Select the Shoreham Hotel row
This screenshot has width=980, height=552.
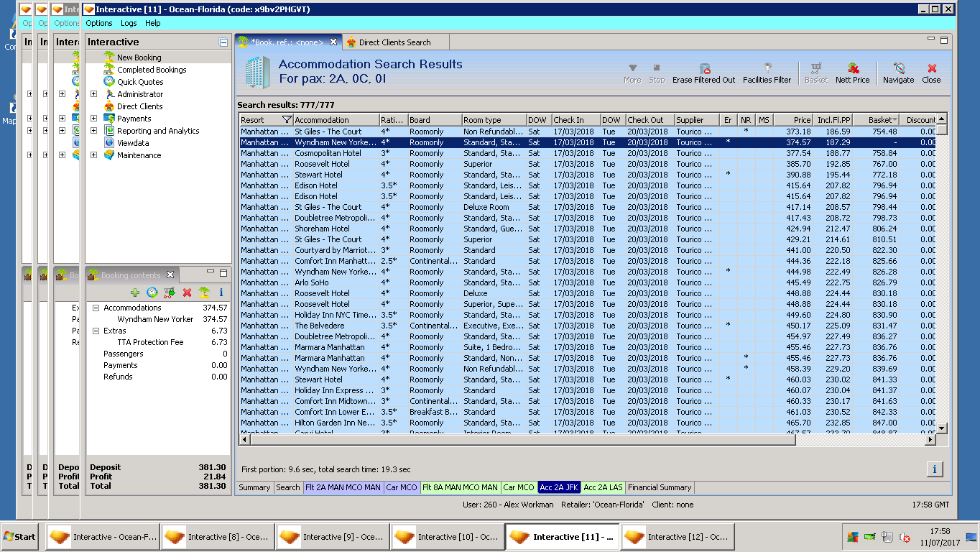click(588, 229)
